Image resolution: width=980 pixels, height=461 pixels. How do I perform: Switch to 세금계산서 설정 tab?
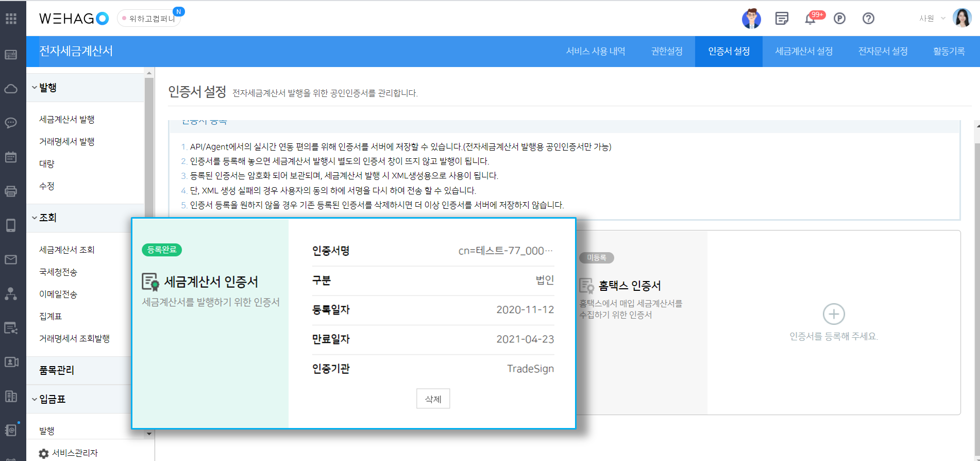tap(804, 51)
